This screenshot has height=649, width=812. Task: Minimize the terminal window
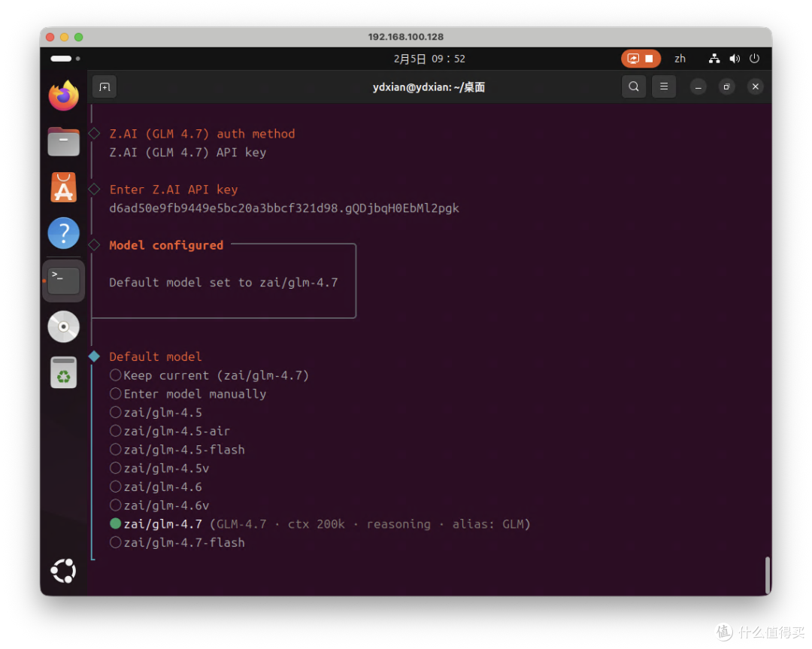coord(698,87)
